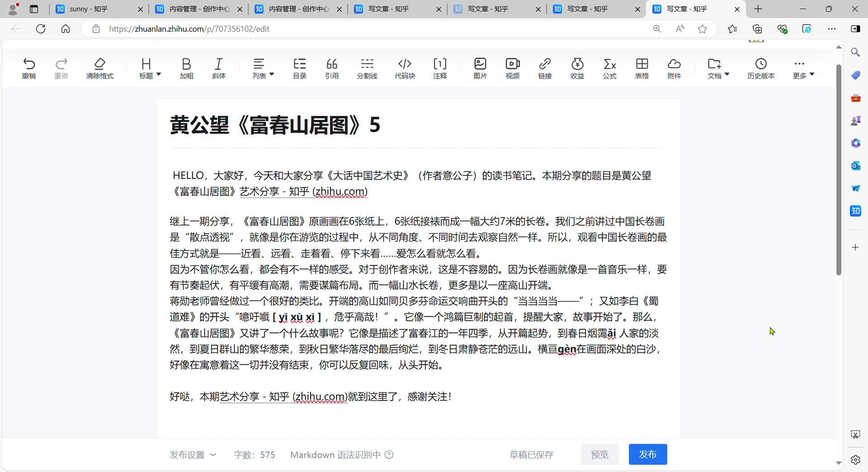
Task: Click the article title 黄公望《富春山居图》5
Action: tap(275, 125)
